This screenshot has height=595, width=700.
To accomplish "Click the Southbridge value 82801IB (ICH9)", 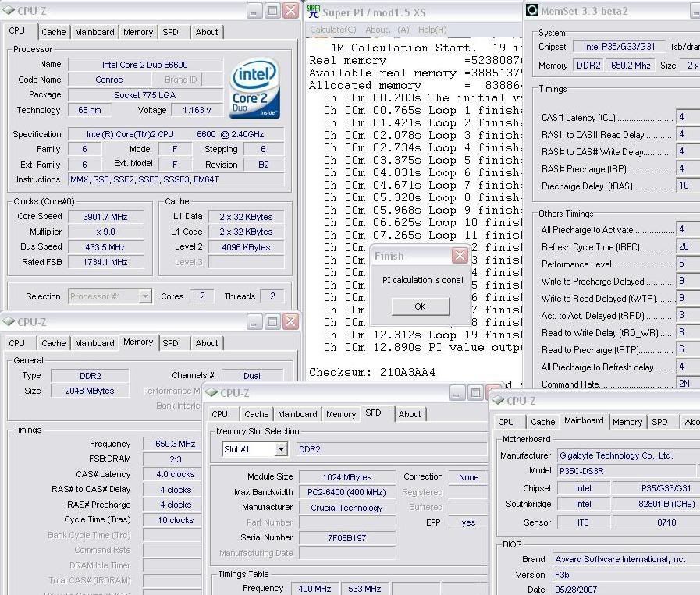I will [656, 504].
